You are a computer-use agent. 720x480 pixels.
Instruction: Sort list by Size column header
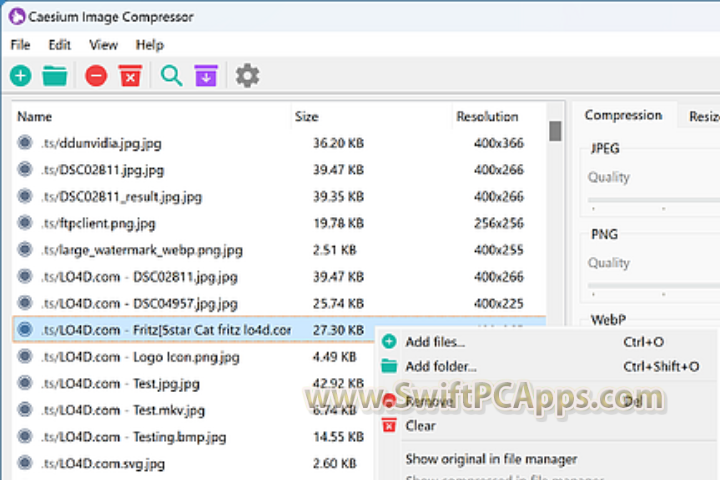click(x=306, y=116)
